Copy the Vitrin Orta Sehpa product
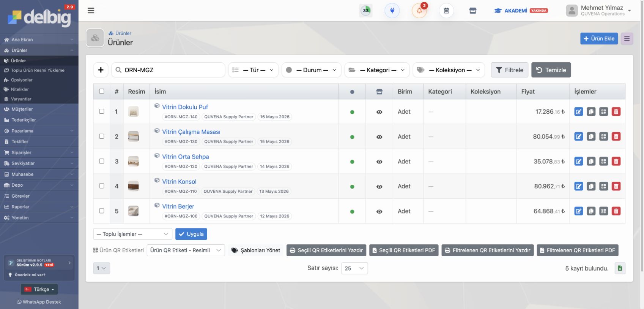The width and height of the screenshot is (644, 309). coord(591,162)
